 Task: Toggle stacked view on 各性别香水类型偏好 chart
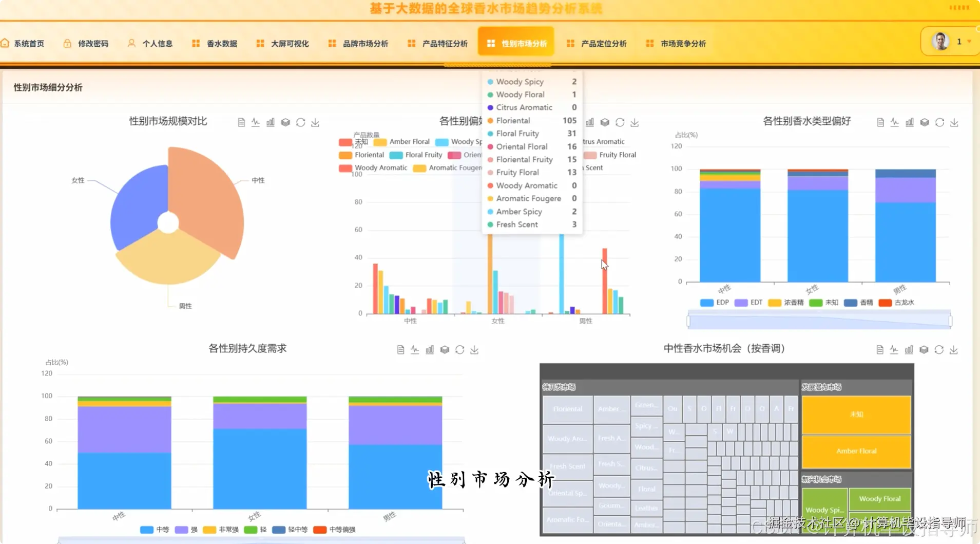(x=925, y=122)
